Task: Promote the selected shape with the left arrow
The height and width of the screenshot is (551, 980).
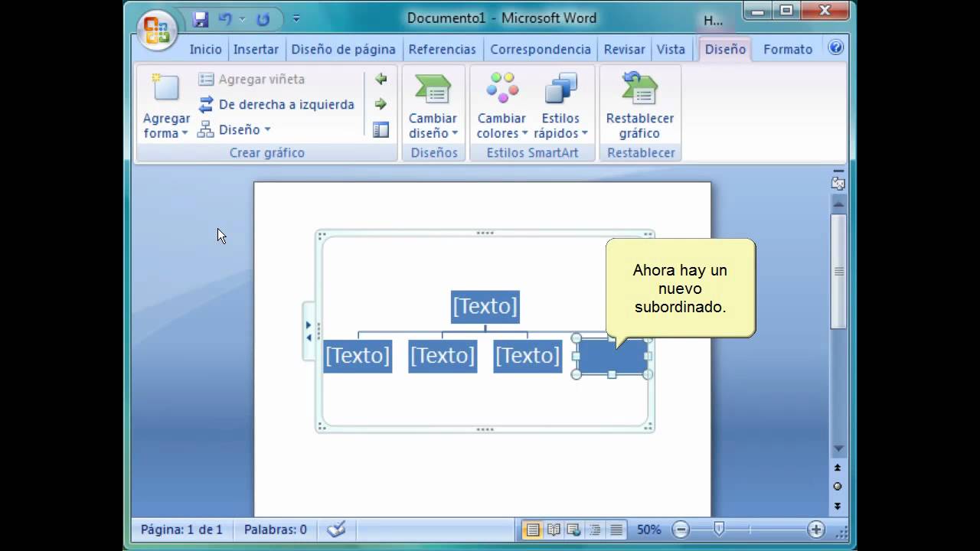Action: (381, 79)
